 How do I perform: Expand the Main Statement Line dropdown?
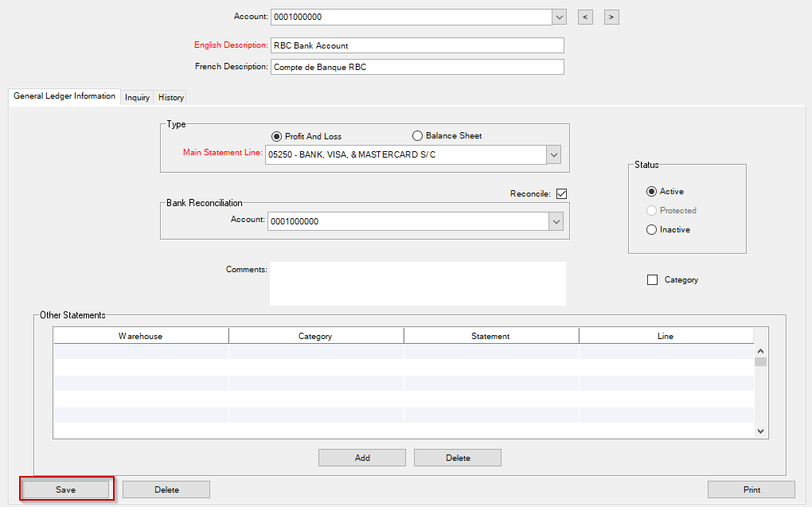554,154
